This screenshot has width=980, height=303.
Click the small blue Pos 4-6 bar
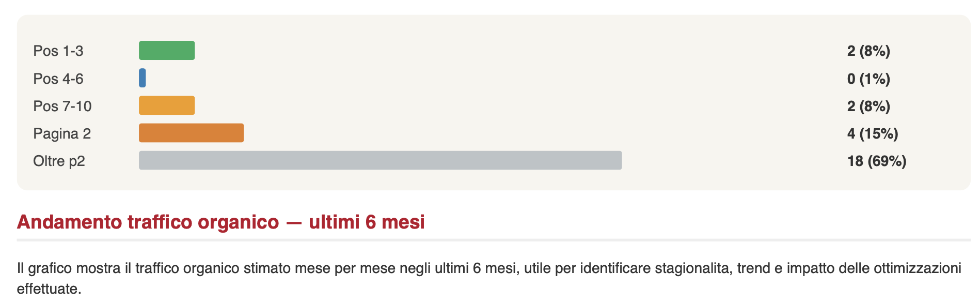click(x=143, y=78)
